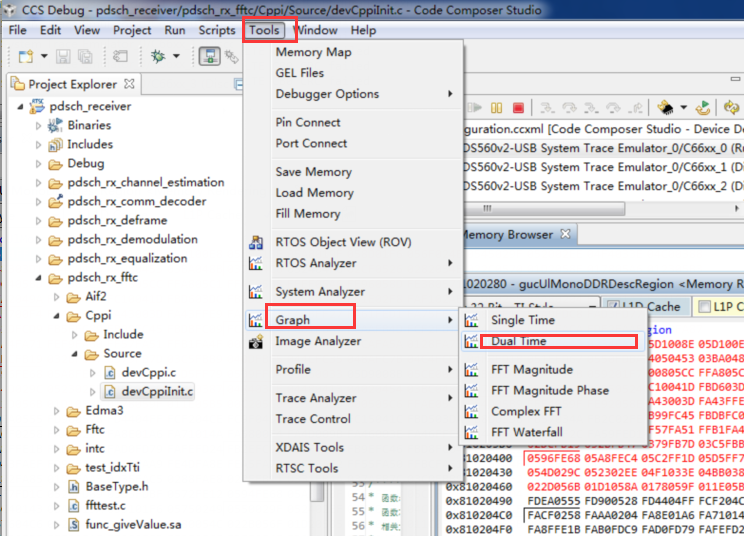Click the Suspend (pause) debug icon

[496, 108]
